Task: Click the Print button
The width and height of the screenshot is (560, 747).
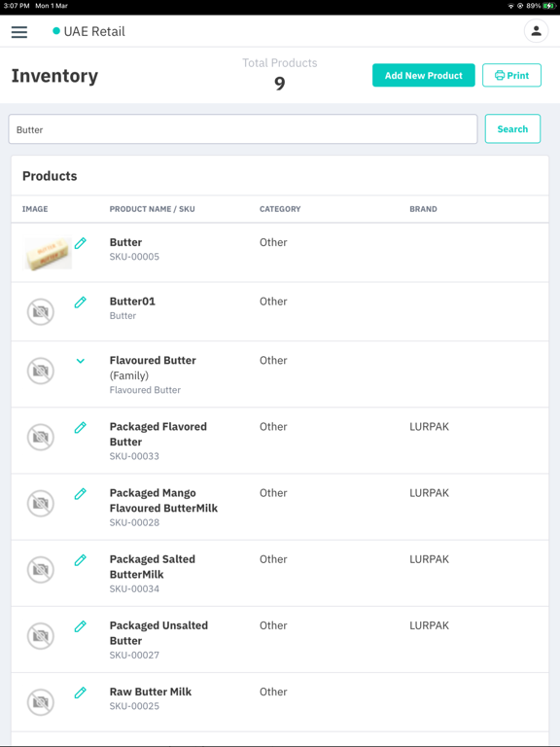Action: point(511,75)
